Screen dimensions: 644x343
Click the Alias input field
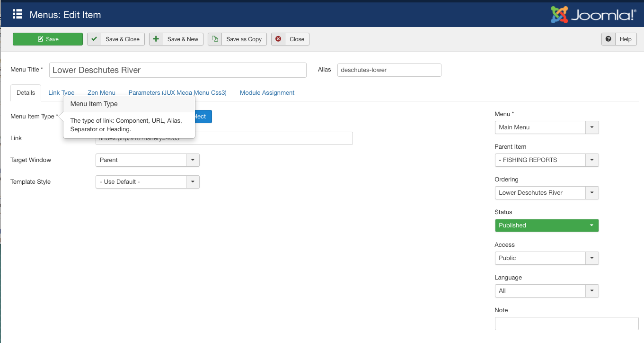(389, 70)
